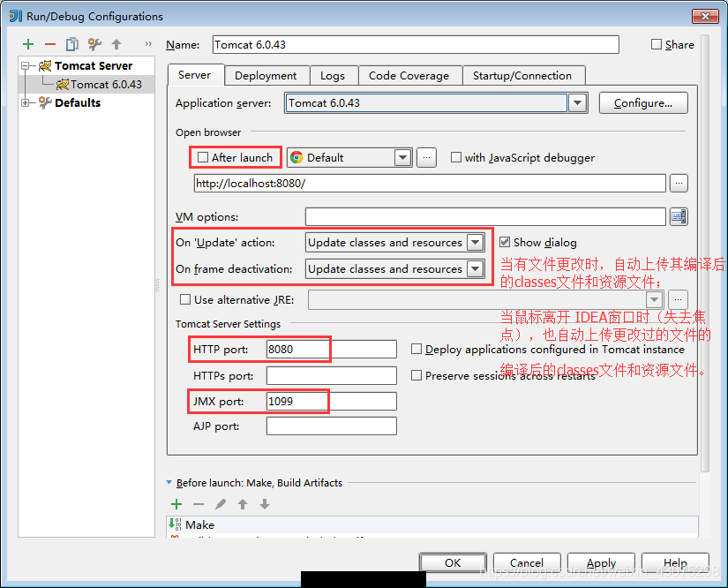Open the Code Coverage tab
728x588 pixels.
(x=409, y=76)
